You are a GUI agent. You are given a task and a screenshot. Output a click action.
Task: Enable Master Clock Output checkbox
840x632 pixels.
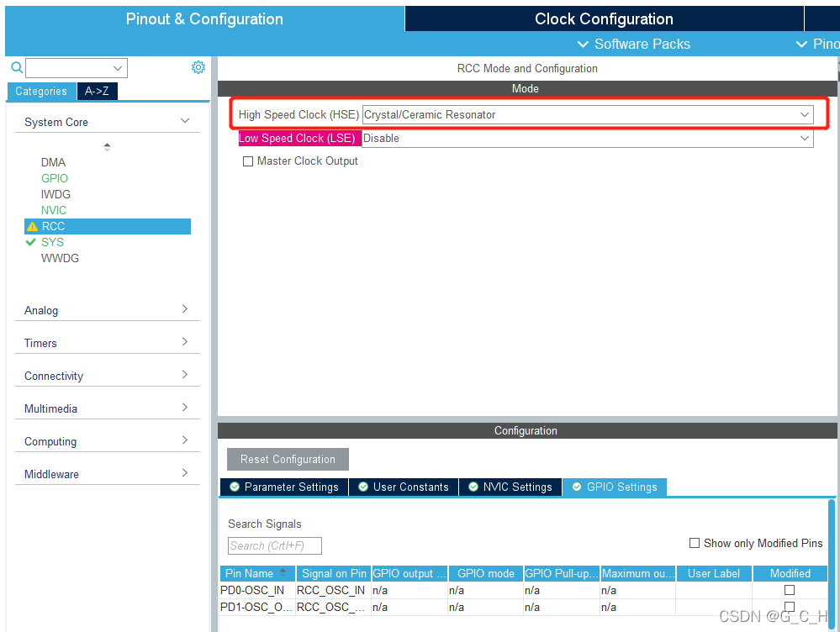247,161
